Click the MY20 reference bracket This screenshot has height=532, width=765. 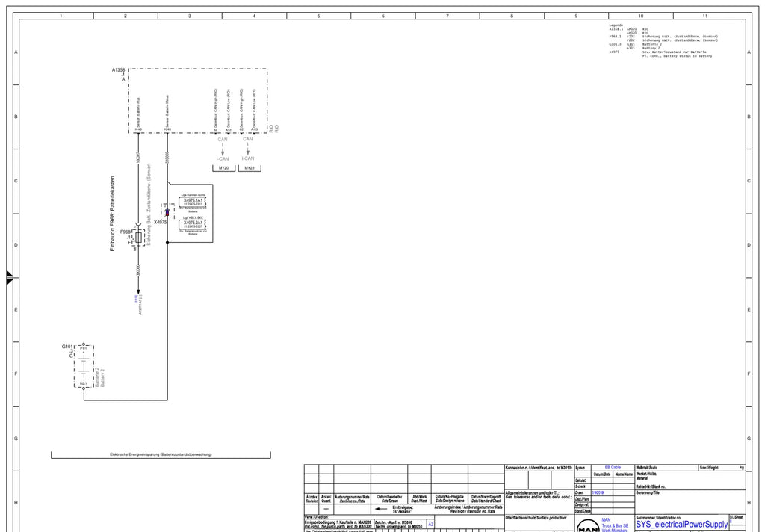(x=223, y=168)
